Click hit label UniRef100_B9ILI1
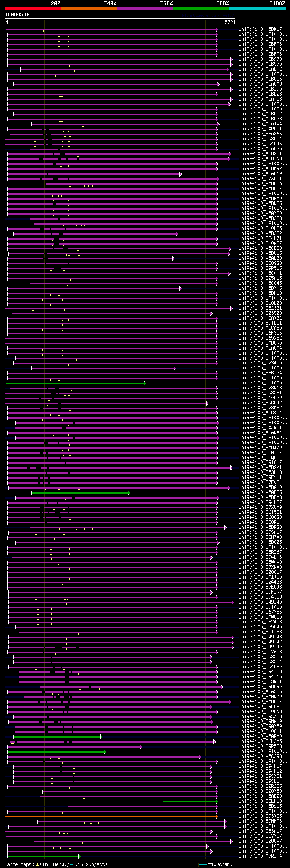 pyautogui.click(x=260, y=323)
